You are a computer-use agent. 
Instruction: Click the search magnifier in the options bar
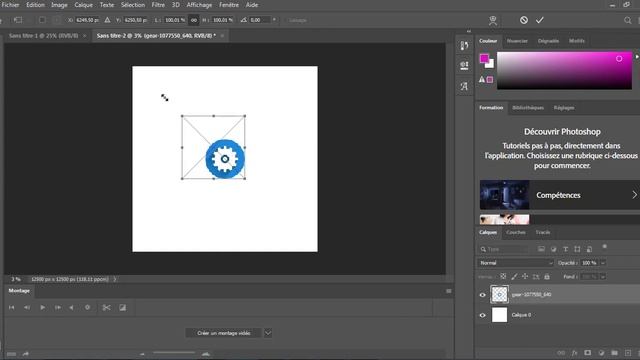coord(627,20)
